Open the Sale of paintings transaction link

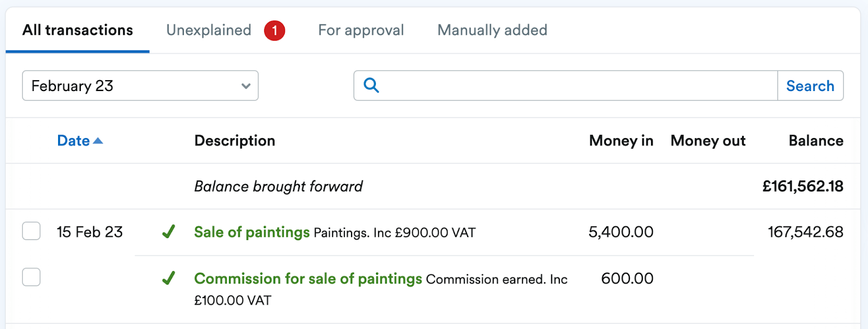252,232
